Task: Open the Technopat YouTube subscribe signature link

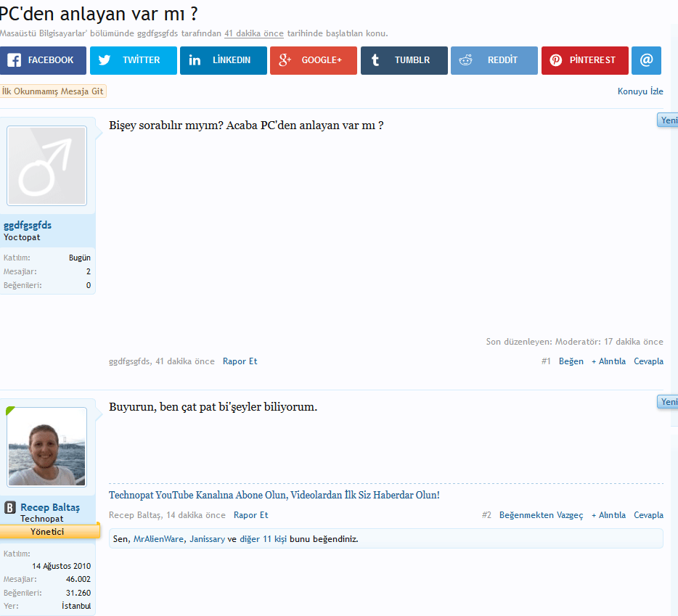Action: 274,495
